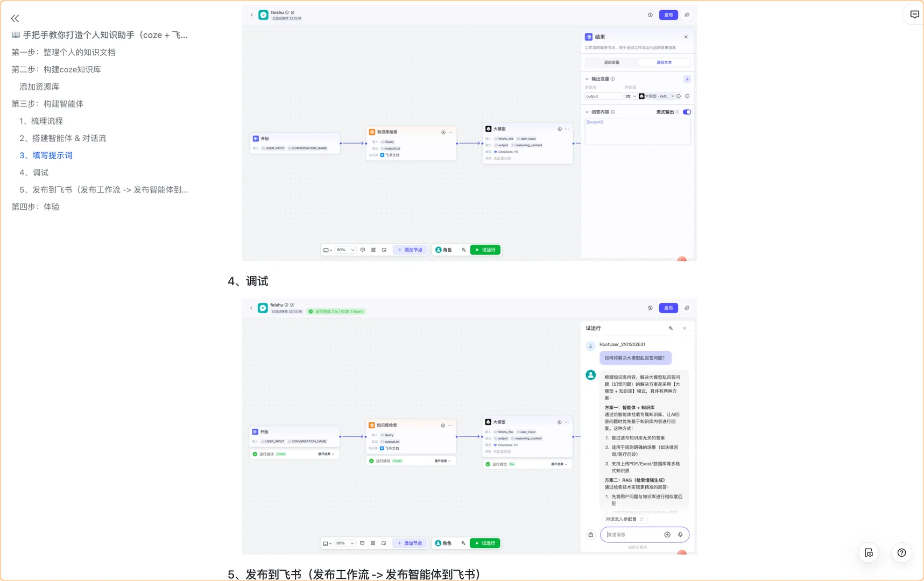Open 知识库检索 node's three-dot menu in 结束-panel screenshot
This screenshot has width=924, height=581.
tap(451, 132)
